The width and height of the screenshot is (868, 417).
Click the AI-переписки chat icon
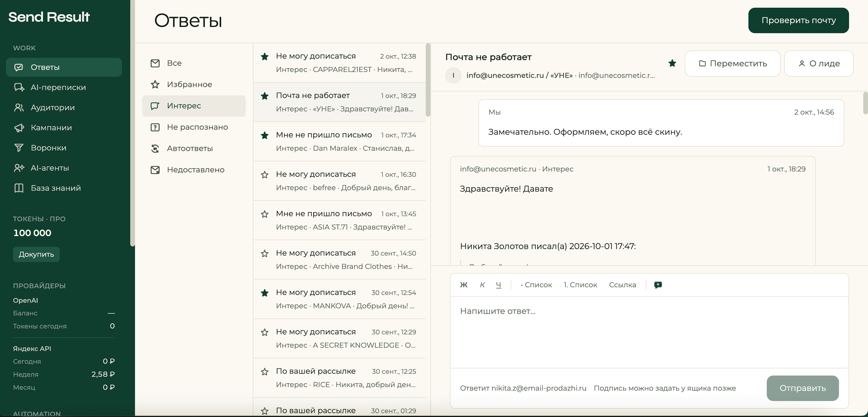pyautogui.click(x=19, y=87)
